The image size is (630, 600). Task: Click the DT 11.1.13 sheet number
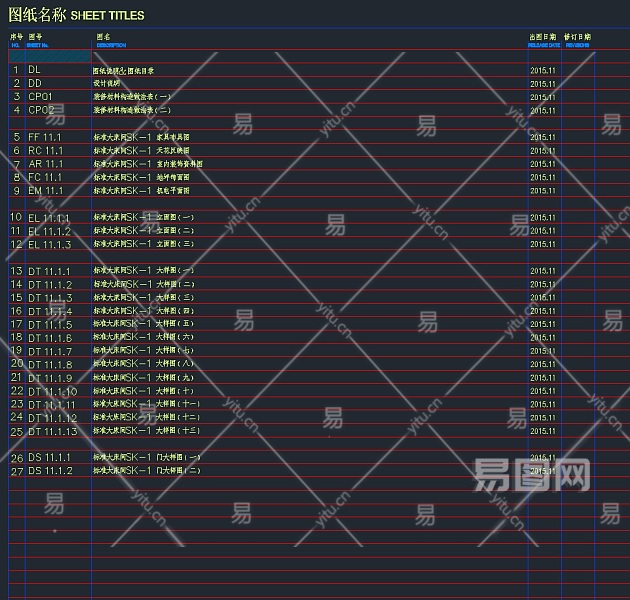[x=52, y=431]
